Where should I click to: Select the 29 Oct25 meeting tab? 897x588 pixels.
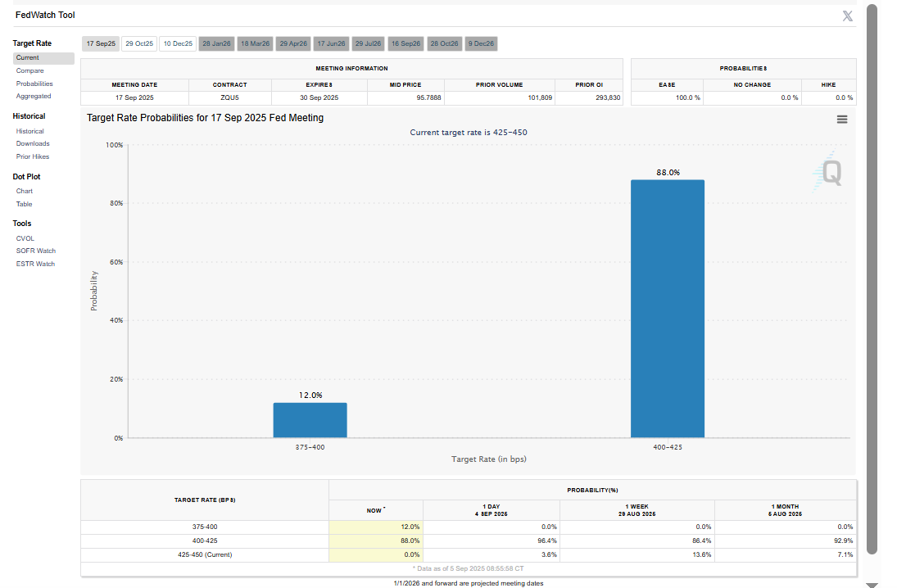pos(139,43)
